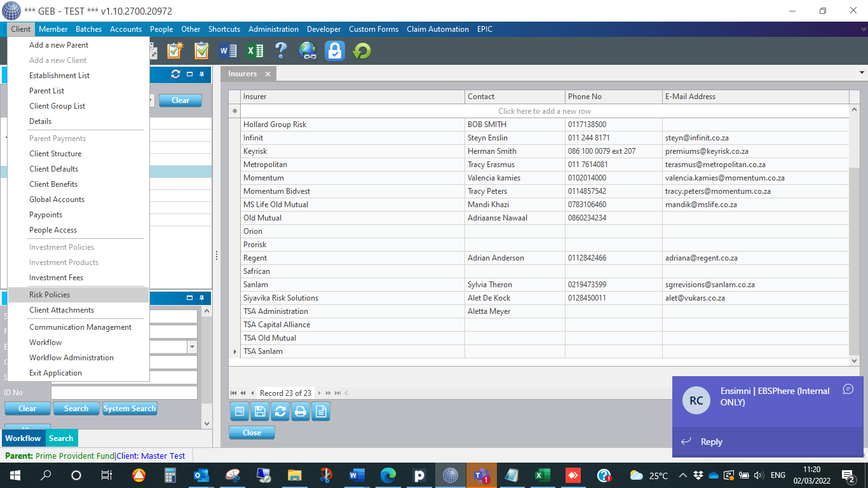Click the ID No input field
Screen dimensions: 868x488
(124, 393)
